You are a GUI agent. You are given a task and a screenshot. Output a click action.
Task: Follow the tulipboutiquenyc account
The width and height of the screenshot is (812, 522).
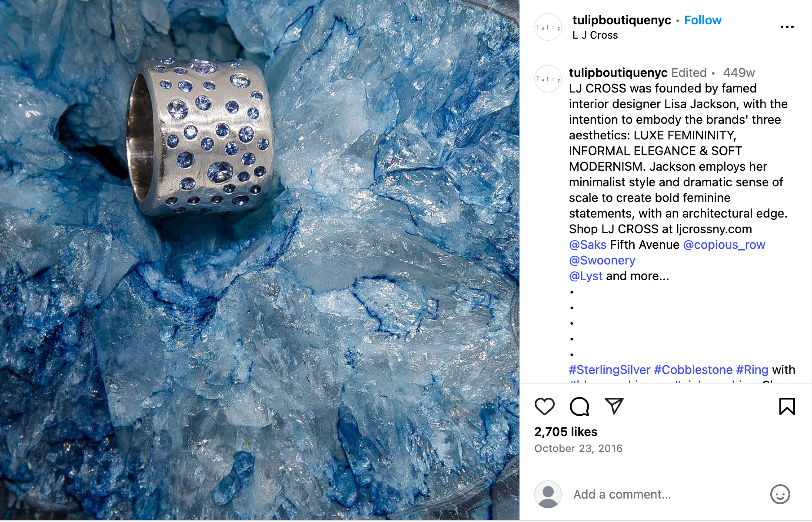(702, 20)
